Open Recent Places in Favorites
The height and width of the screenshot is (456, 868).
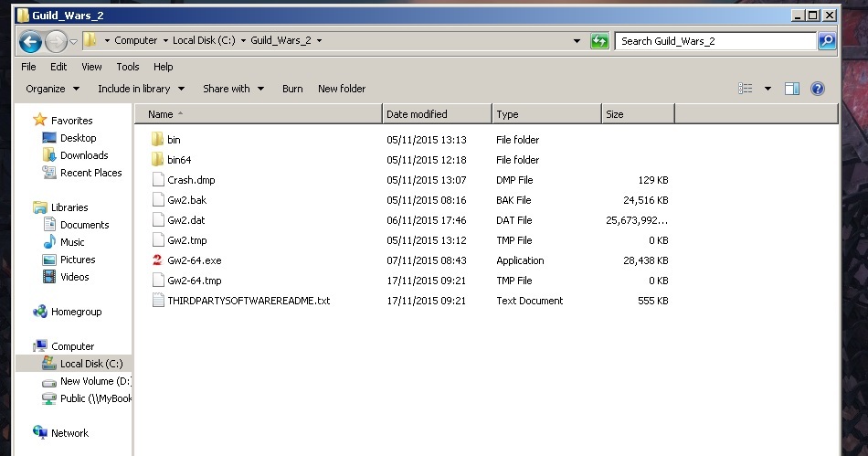tap(90, 173)
